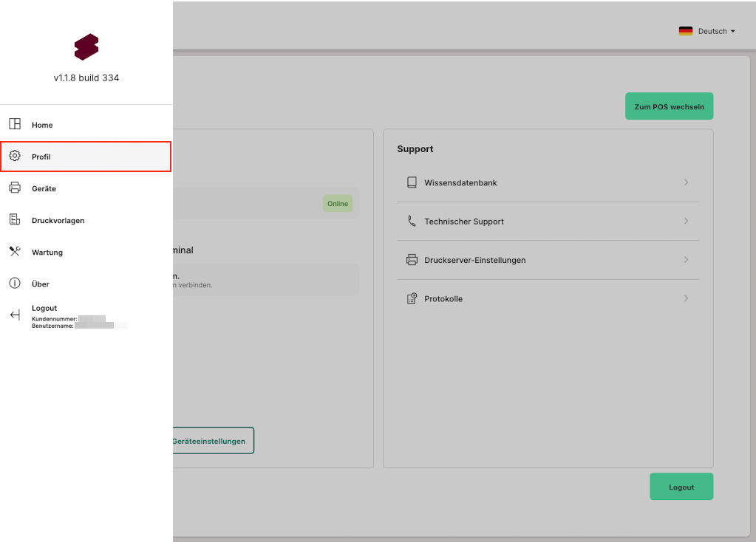Click the Geräte printer icon
Screen dimensions: 756x542
pyautogui.click(x=15, y=188)
